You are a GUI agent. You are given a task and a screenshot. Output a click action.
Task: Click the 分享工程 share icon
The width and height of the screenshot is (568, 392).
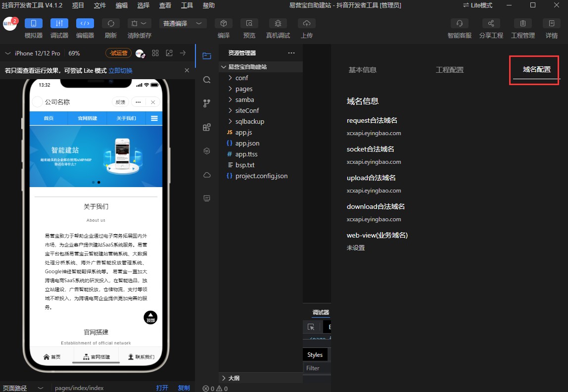pos(491,23)
